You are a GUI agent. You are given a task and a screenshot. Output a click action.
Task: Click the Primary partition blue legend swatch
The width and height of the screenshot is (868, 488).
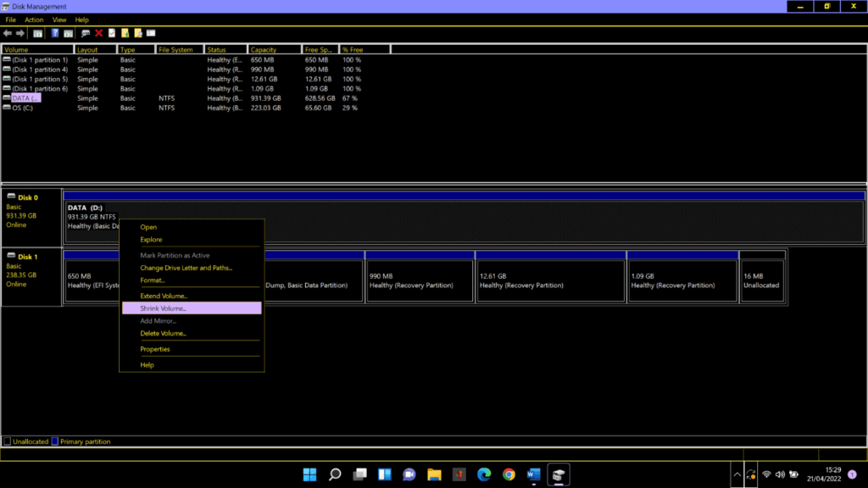[x=56, y=441]
